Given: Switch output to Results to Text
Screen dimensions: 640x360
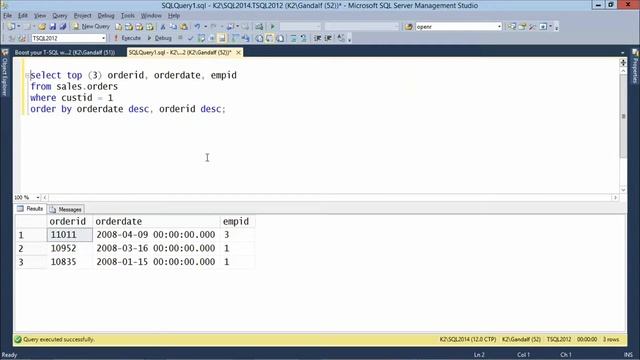Looking at the screenshot, I should (x=259, y=38).
